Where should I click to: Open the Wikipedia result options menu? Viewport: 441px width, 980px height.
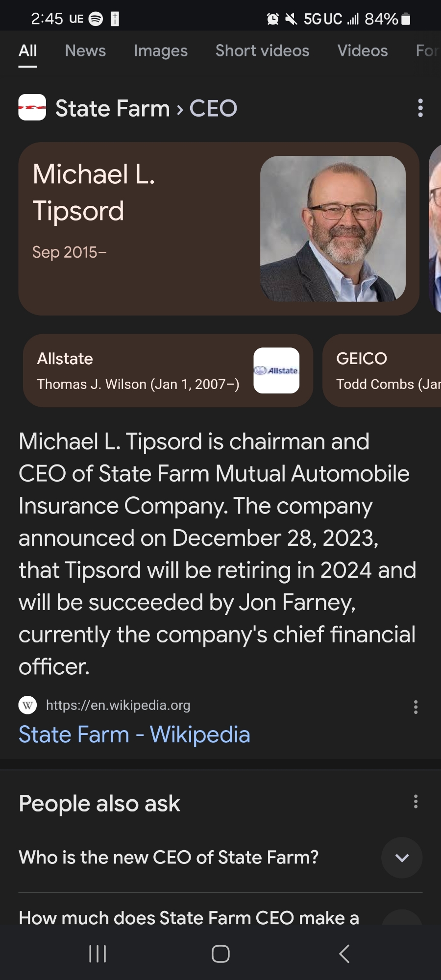(416, 707)
